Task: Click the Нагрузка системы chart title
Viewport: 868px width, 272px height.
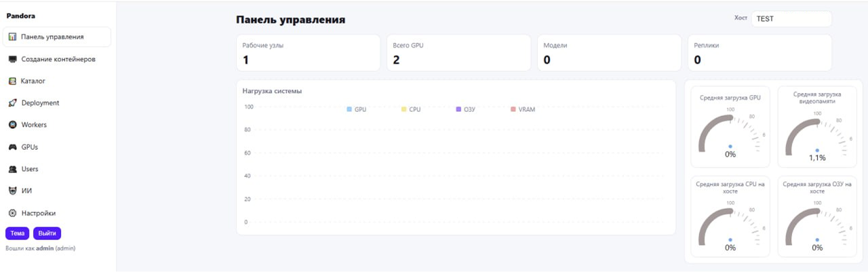Action: [x=272, y=91]
